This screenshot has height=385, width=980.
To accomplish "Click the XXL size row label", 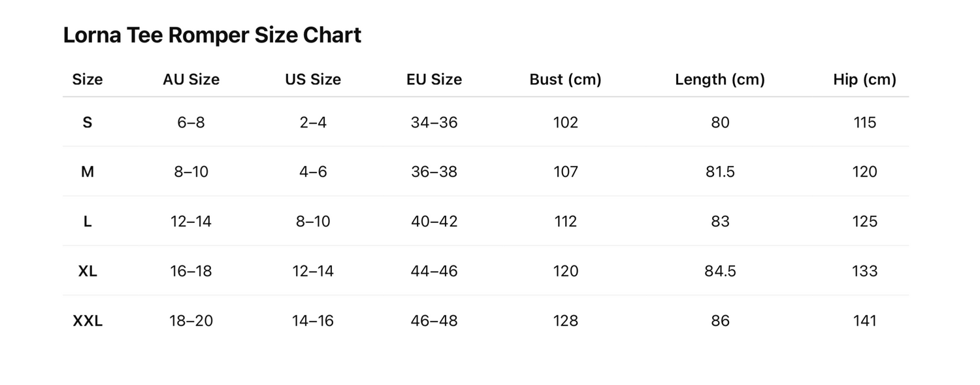I will click(88, 321).
